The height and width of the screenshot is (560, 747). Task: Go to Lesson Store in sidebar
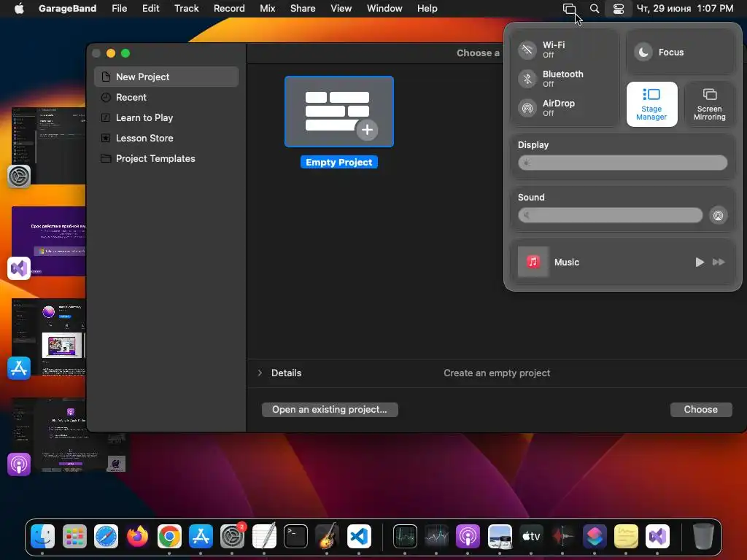pyautogui.click(x=166, y=138)
